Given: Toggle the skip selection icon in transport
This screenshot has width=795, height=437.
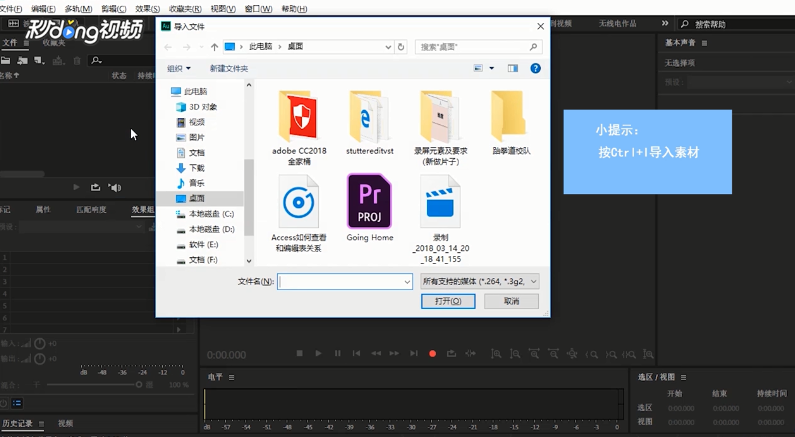Looking at the screenshot, I should tap(471, 353).
